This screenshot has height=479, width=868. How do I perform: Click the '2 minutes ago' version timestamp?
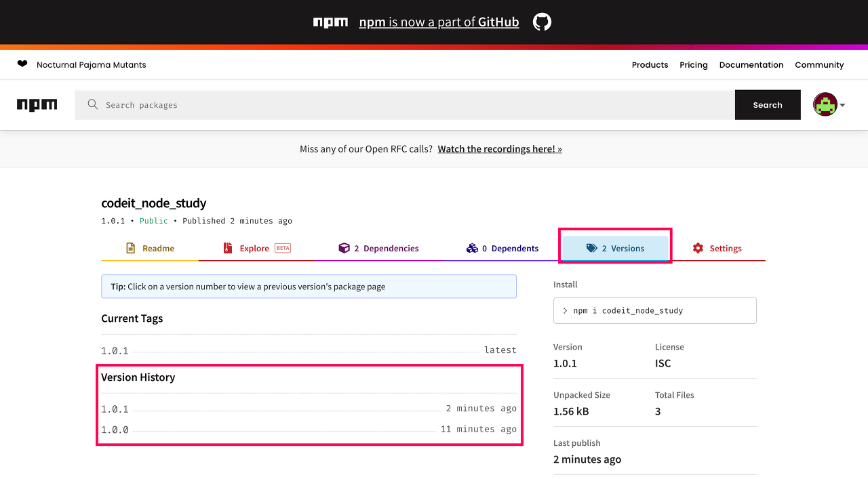(481, 409)
